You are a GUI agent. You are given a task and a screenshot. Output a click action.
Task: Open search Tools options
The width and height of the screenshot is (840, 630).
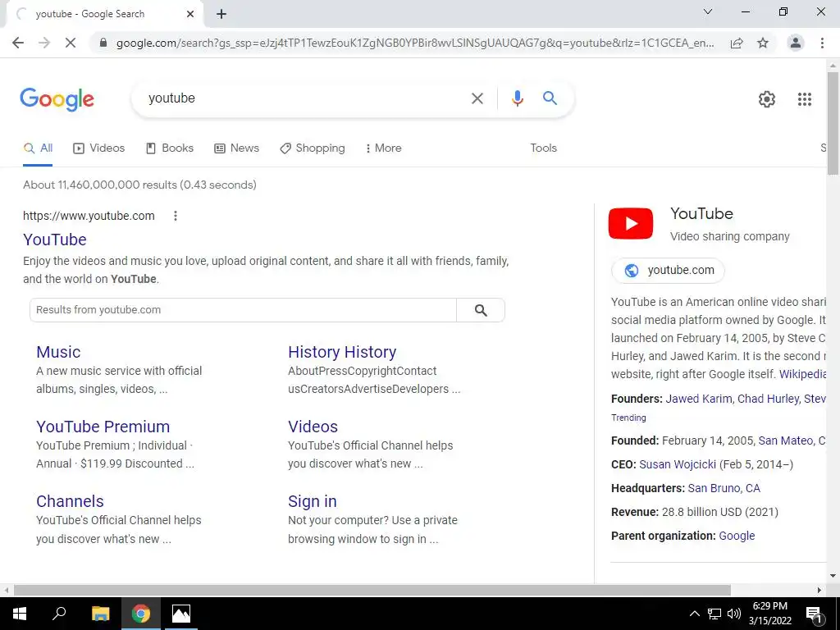coord(543,148)
